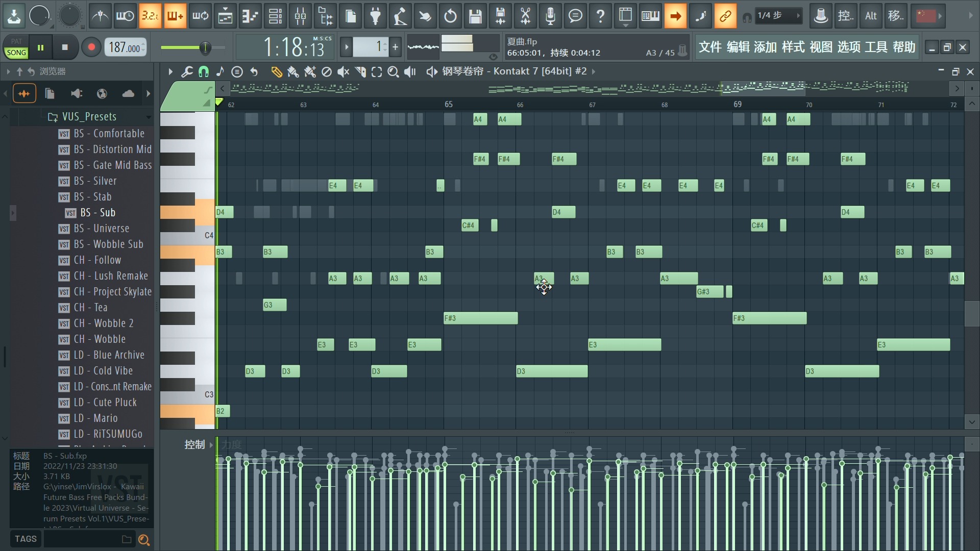Toggle typing keyboard to piano
This screenshot has height=551, width=980.
(x=650, y=16)
